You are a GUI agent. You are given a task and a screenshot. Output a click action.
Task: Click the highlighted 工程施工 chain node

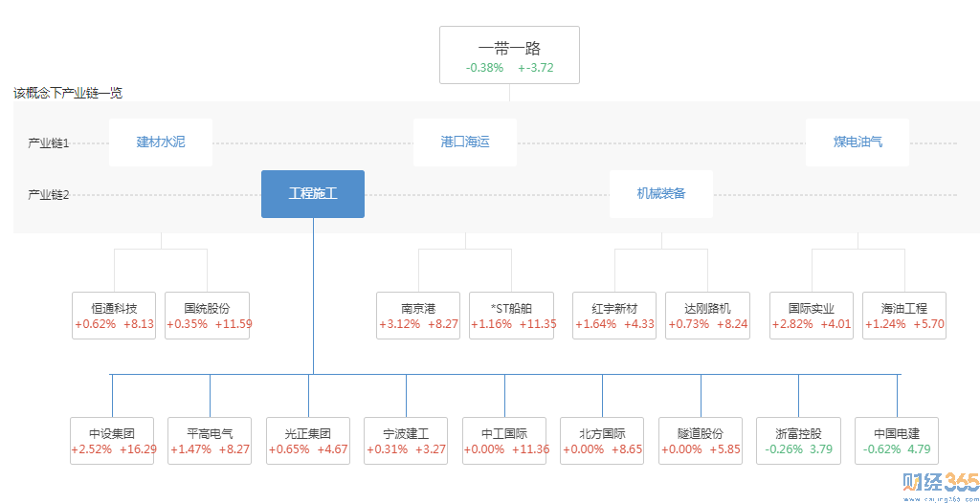click(313, 194)
